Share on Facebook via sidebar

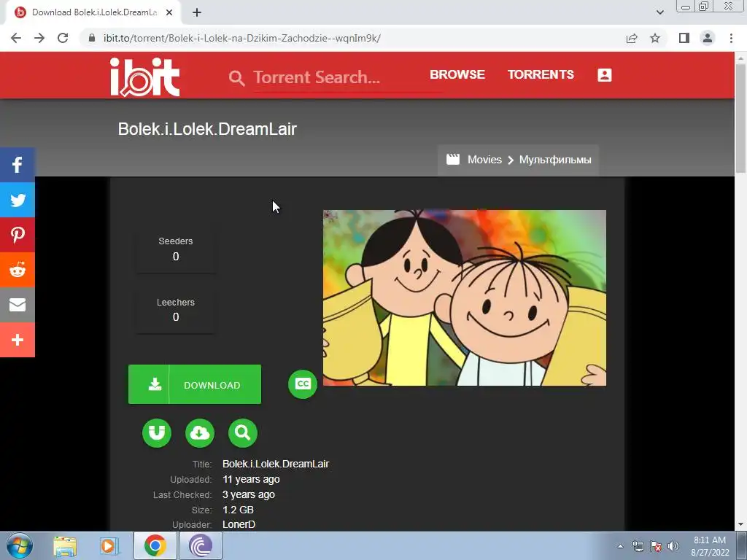coord(18,165)
